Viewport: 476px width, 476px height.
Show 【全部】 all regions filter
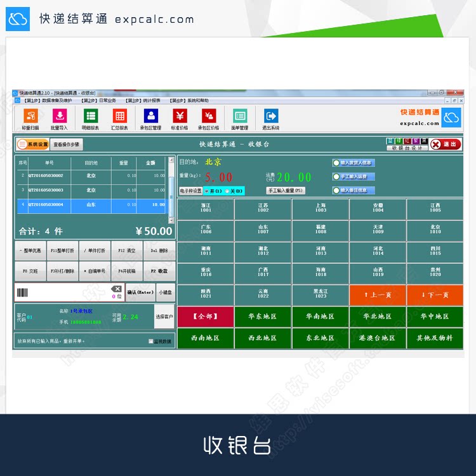click(206, 317)
